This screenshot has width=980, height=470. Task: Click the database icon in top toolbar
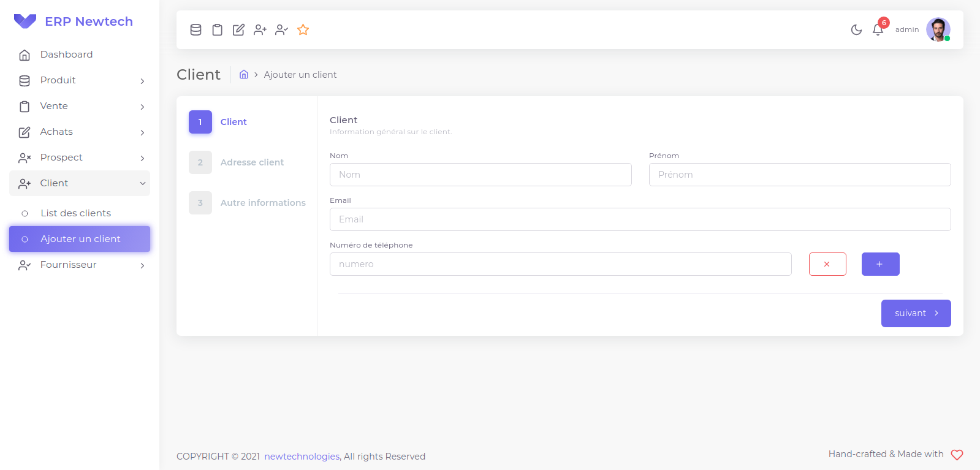pyautogui.click(x=196, y=29)
